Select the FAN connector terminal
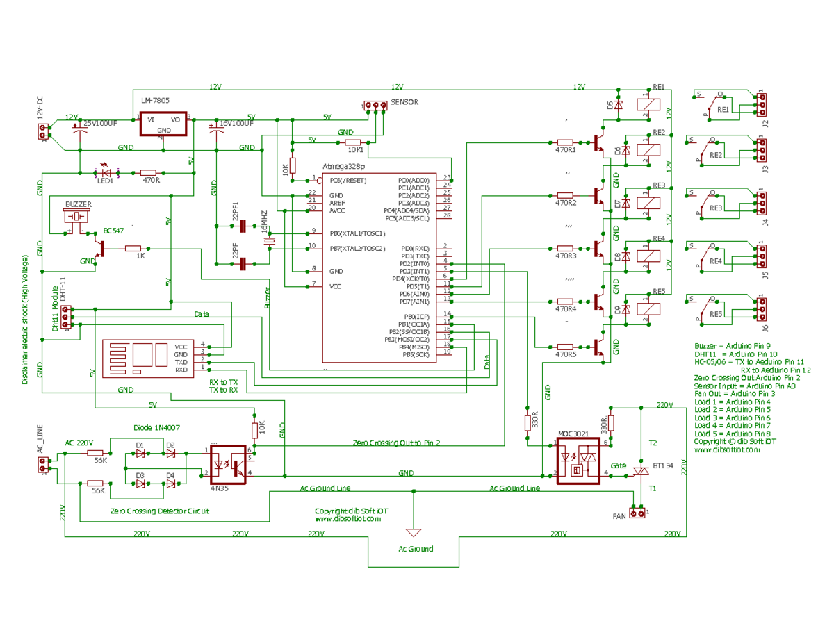This screenshot has width=834, height=644. click(638, 514)
